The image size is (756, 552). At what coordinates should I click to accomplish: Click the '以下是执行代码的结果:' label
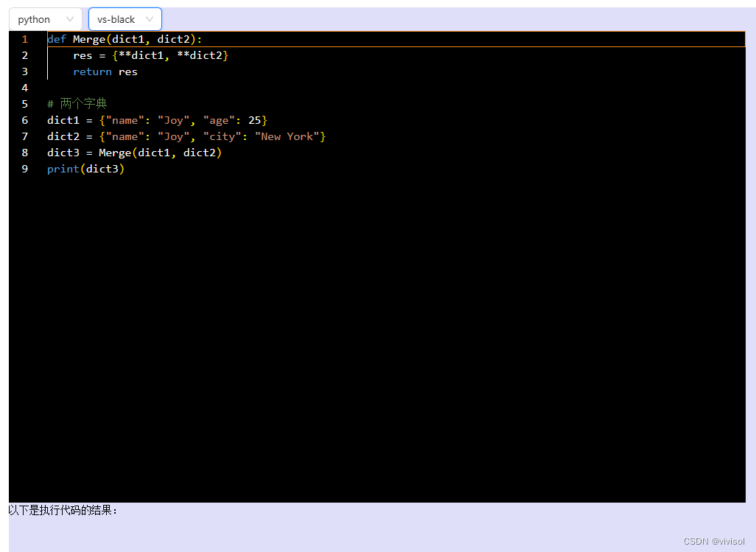point(63,510)
